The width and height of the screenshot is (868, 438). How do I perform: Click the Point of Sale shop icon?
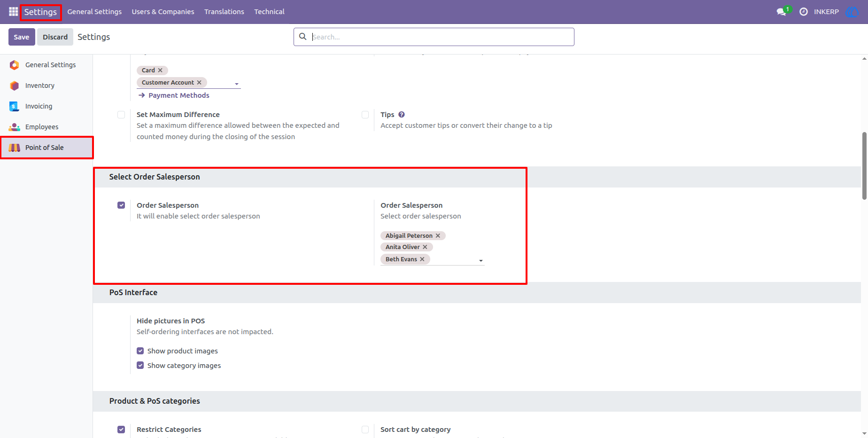tap(15, 148)
